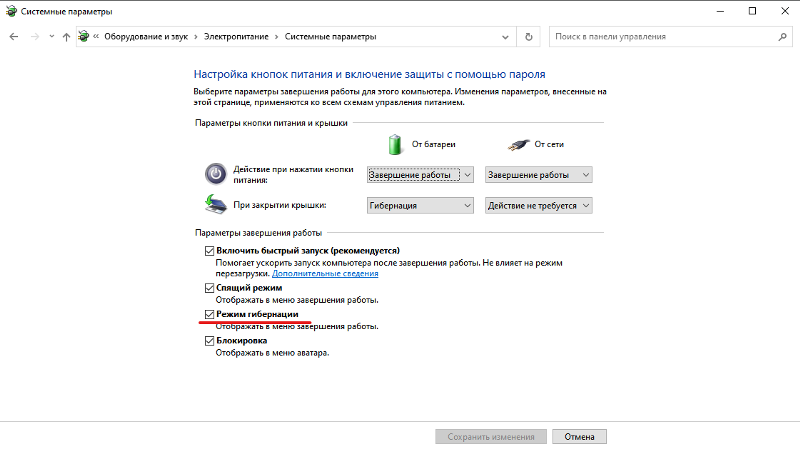800x451 pixels.
Task: Go to Оборудование и звук breadcrumb
Action: tap(147, 37)
